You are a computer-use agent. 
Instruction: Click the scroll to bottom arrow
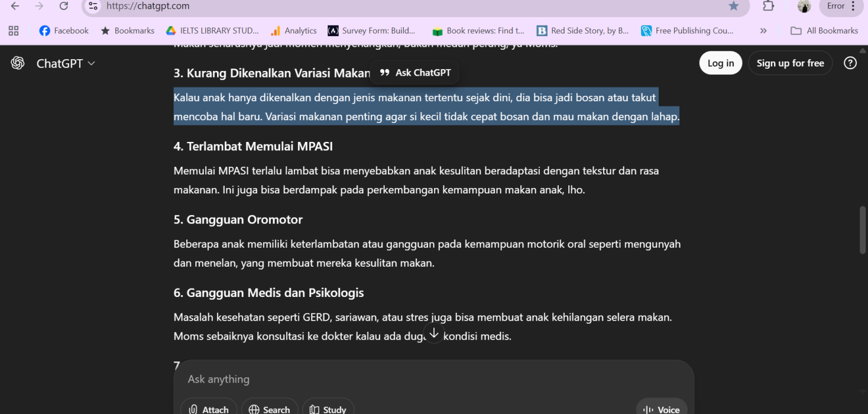click(x=433, y=334)
